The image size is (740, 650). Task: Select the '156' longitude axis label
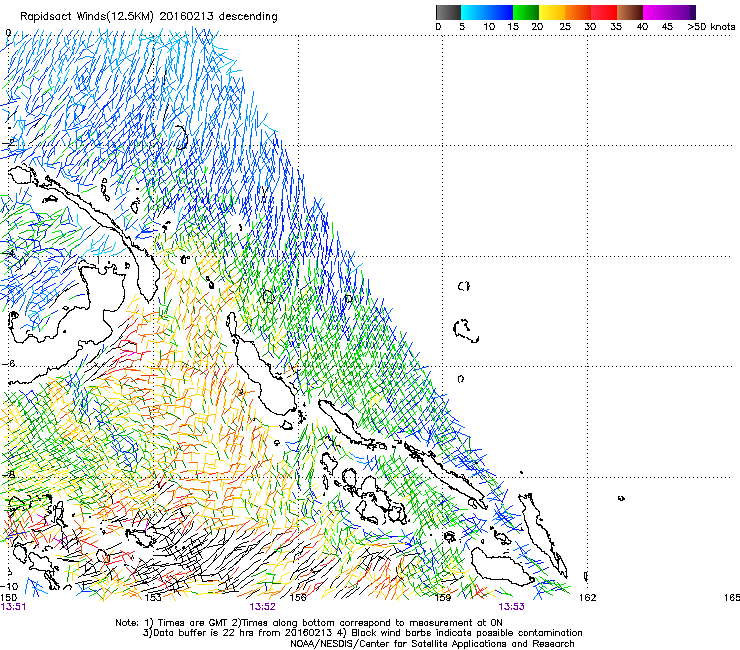pos(298,598)
